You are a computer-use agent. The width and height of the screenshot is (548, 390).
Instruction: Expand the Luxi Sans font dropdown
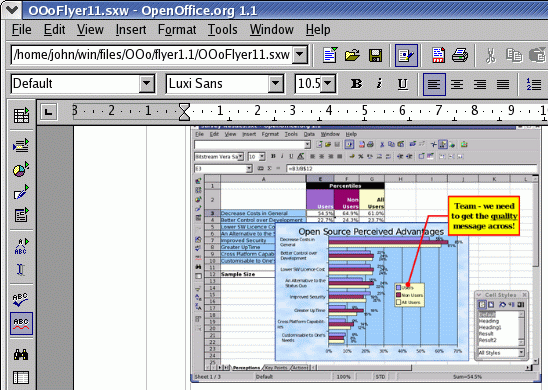pyautogui.click(x=276, y=84)
